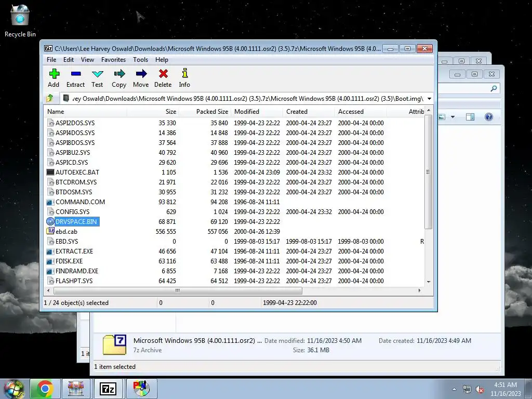Screen dimensions: 532x399
Task: Click the Add toolbar icon
Action: pos(54,74)
